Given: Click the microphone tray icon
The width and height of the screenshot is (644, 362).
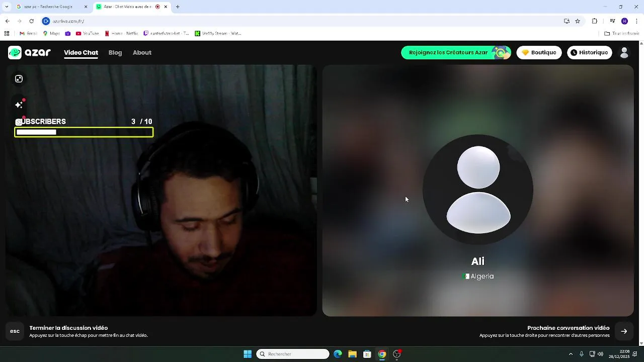Looking at the screenshot, I should 582,354.
